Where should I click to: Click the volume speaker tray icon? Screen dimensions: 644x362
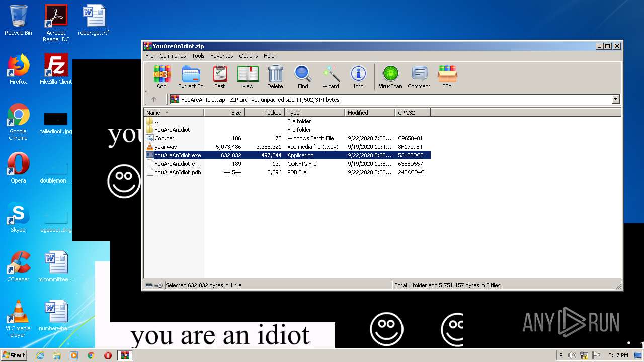point(572,355)
